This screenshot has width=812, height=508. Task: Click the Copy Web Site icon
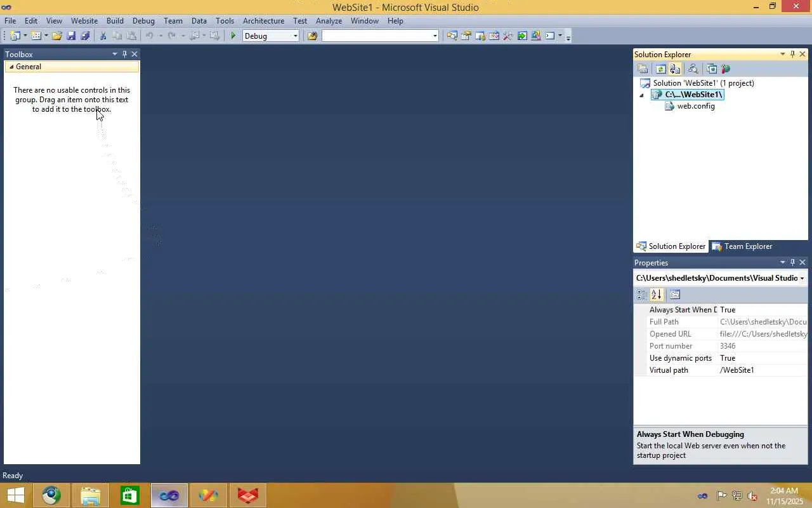[712, 69]
